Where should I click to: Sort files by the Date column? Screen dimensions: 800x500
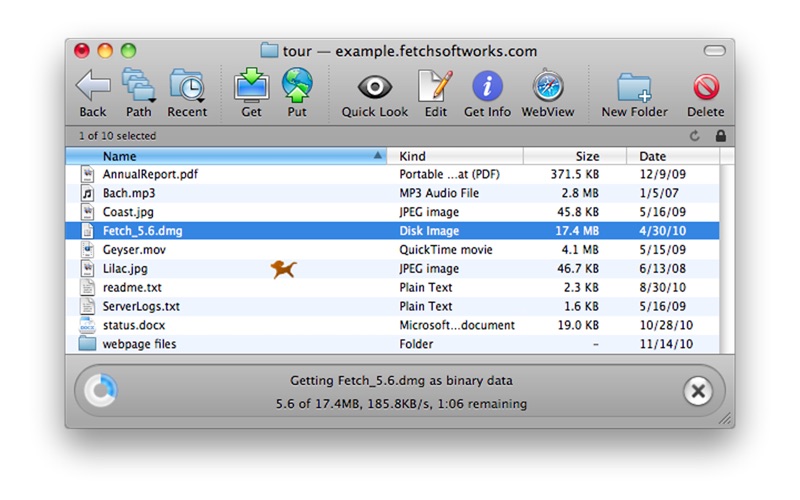(673, 156)
